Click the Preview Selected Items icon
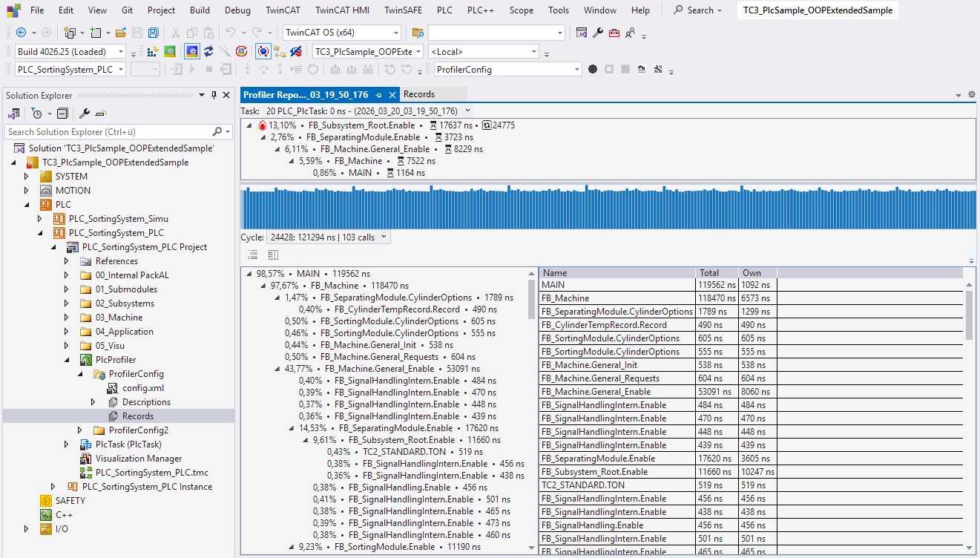Image resolution: width=980 pixels, height=558 pixels. (101, 114)
